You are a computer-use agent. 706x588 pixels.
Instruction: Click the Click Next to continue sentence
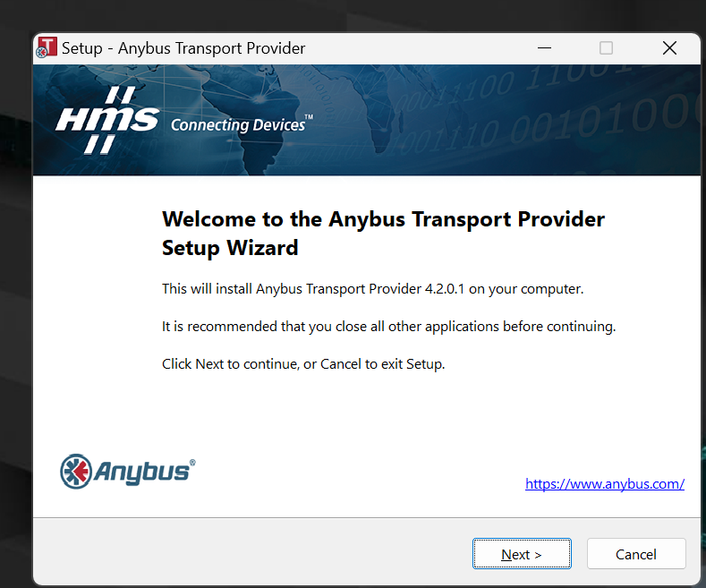(303, 363)
